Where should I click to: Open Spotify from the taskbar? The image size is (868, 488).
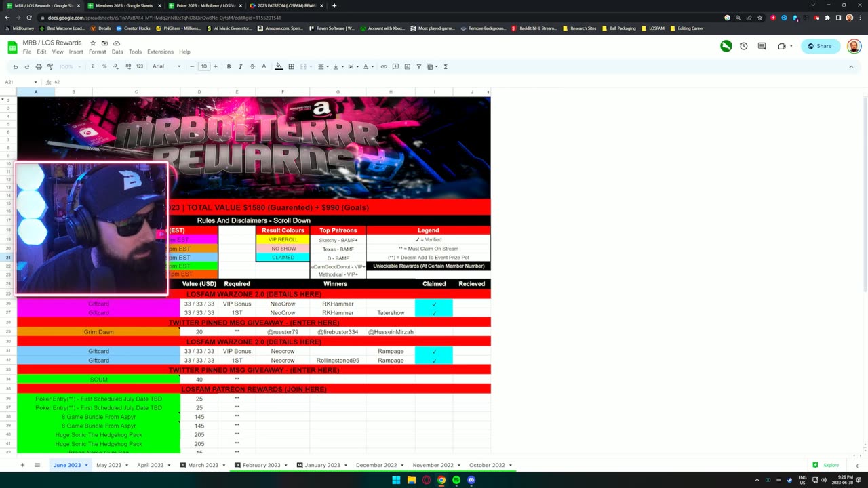456,480
